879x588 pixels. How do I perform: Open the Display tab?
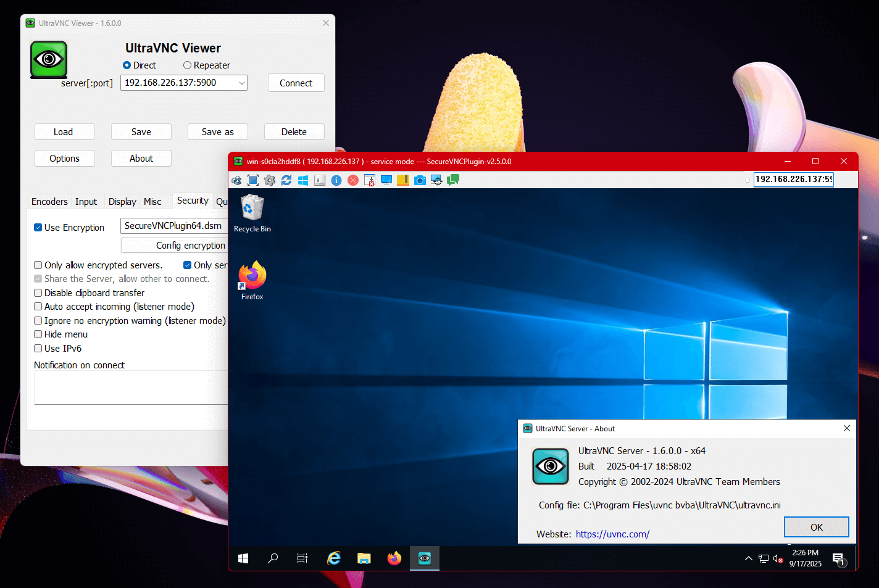(x=122, y=202)
